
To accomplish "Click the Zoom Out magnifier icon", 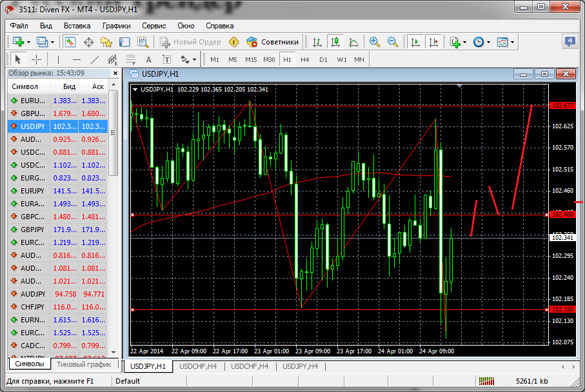I will (x=393, y=42).
